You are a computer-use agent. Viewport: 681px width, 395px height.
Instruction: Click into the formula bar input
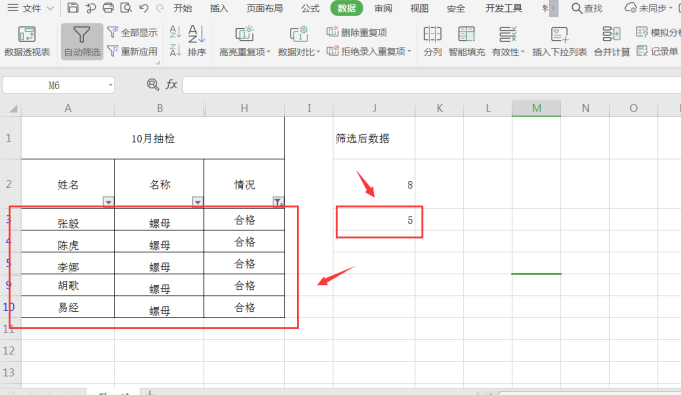click(432, 85)
